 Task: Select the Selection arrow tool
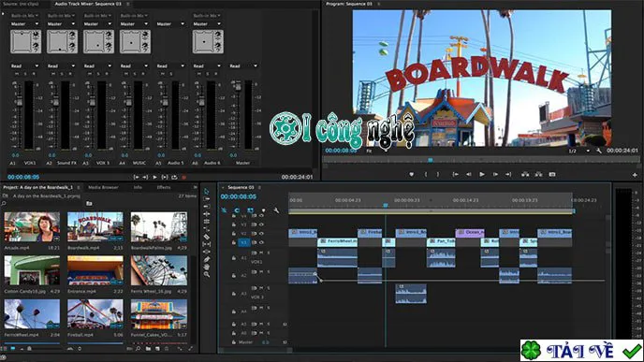pos(206,191)
